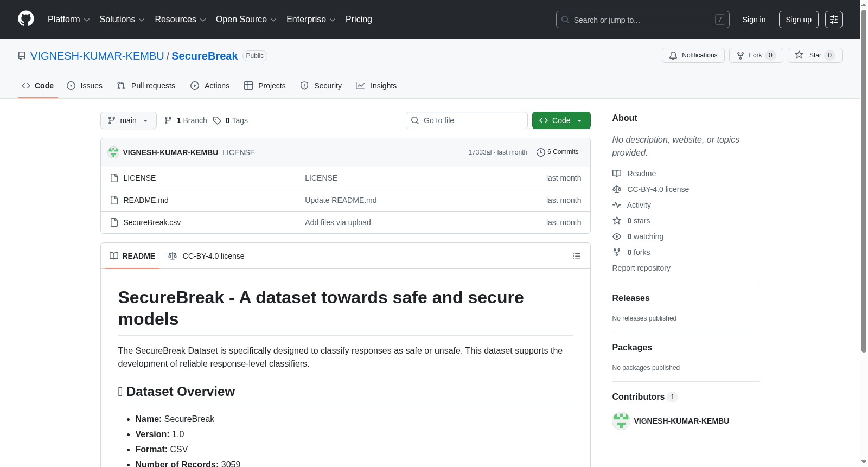Click the stars icon in About section
The height and width of the screenshot is (467, 868).
(x=617, y=221)
